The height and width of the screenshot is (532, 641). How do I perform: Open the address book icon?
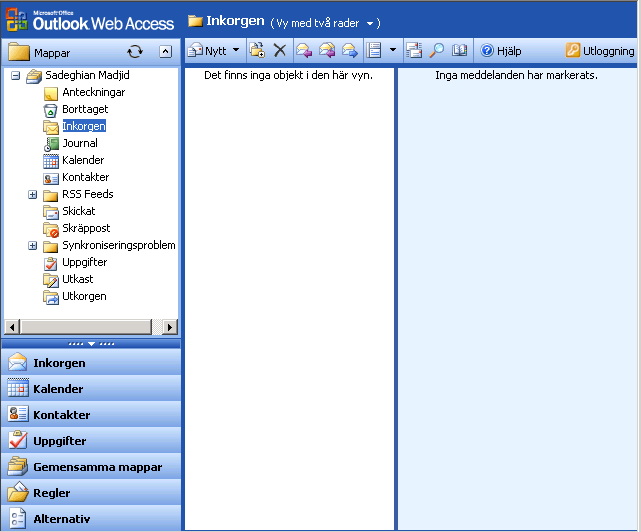pyautogui.click(x=459, y=50)
